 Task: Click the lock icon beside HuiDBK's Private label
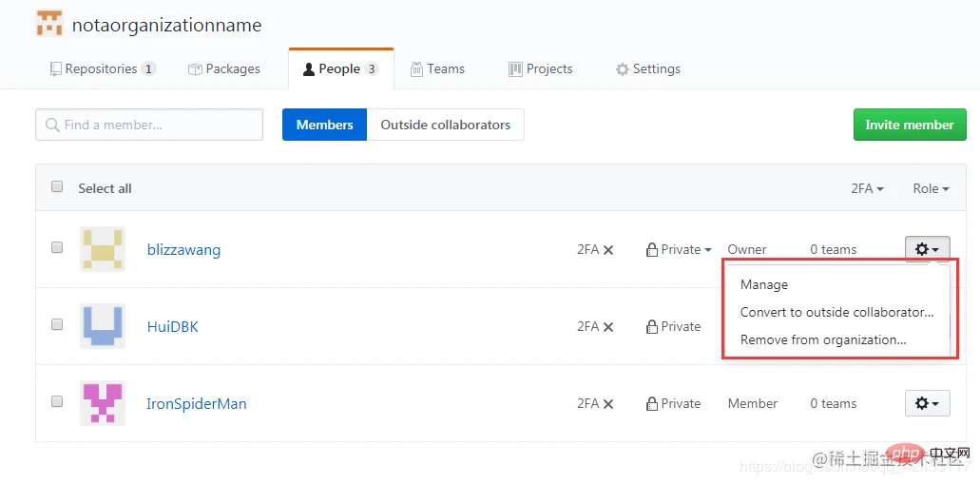tap(652, 326)
